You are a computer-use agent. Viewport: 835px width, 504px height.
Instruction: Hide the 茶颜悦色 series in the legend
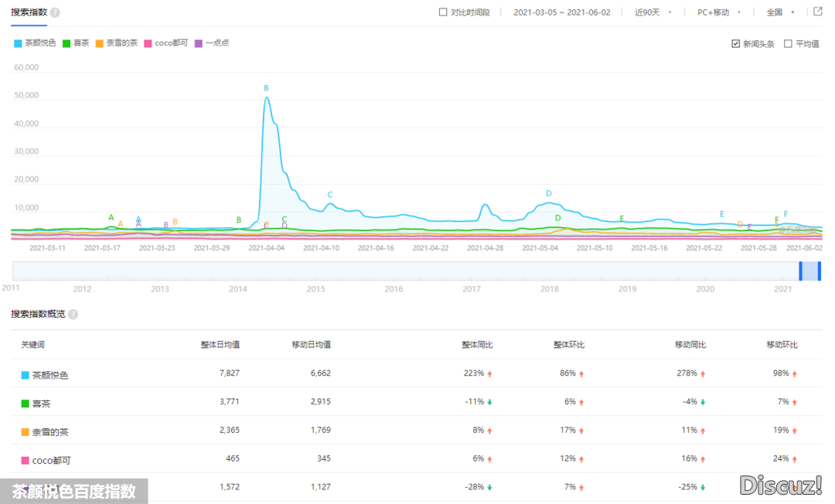[x=35, y=43]
